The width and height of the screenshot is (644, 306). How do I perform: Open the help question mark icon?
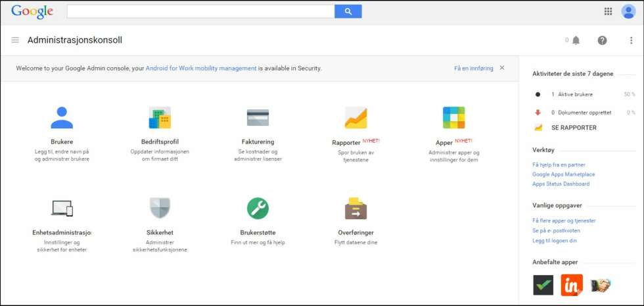pos(602,40)
